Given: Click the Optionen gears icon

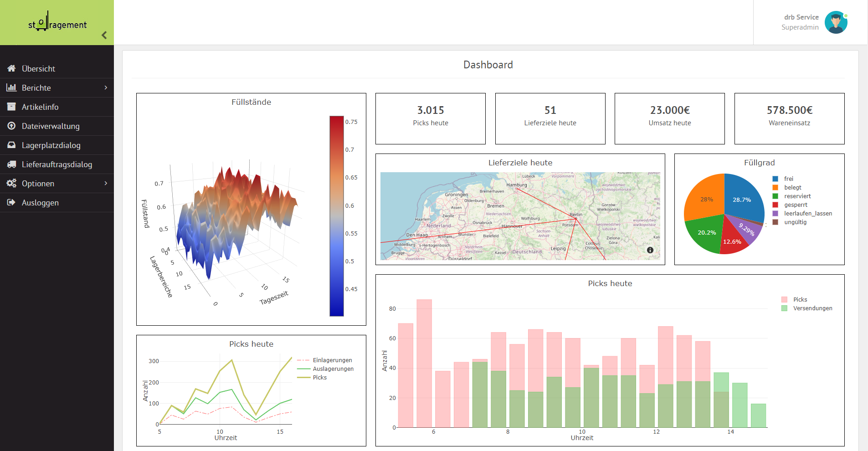Looking at the screenshot, I should 11,183.
